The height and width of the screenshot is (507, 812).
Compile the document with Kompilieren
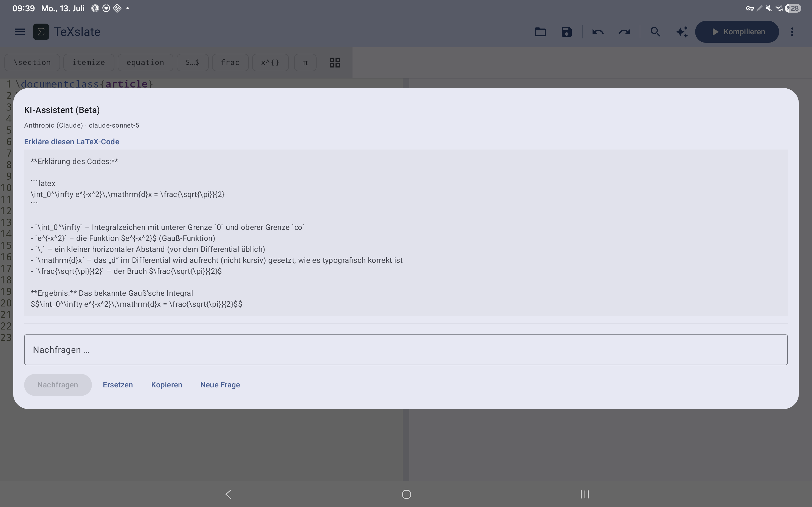tap(737, 32)
